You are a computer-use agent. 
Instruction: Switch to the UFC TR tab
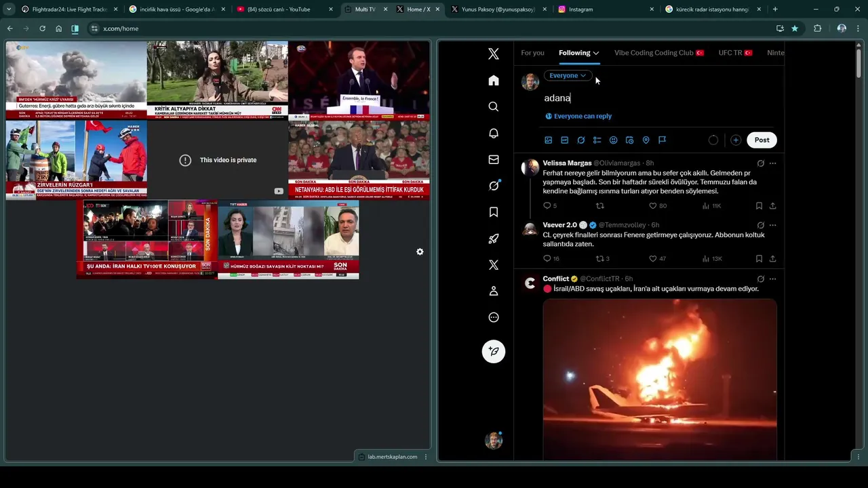pos(735,53)
